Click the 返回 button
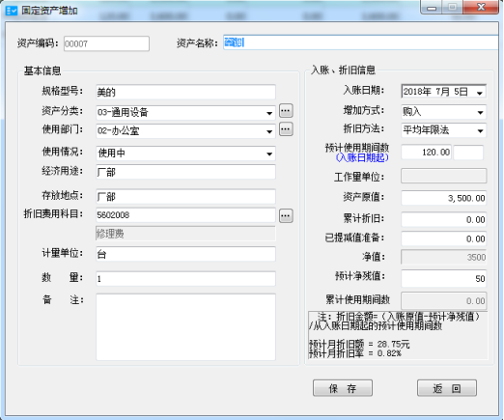The height and width of the screenshot is (420, 504). click(447, 388)
